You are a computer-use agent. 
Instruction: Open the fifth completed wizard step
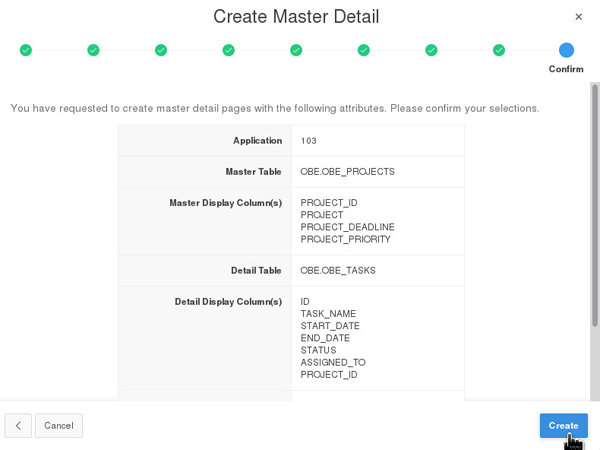(296, 50)
